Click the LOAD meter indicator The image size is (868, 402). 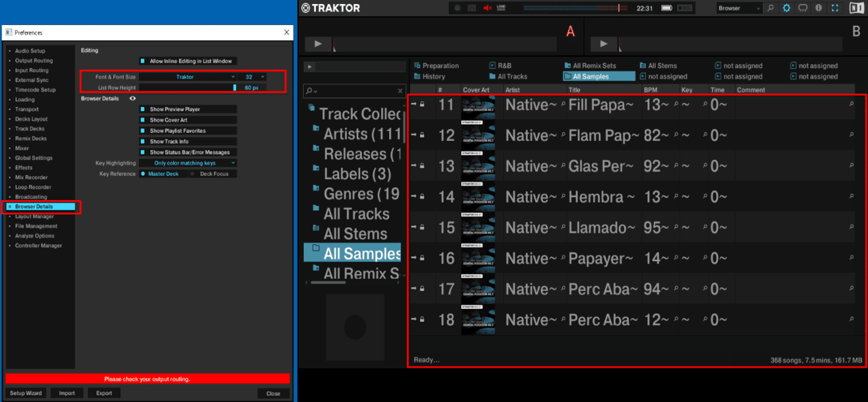pyautogui.click(x=501, y=8)
